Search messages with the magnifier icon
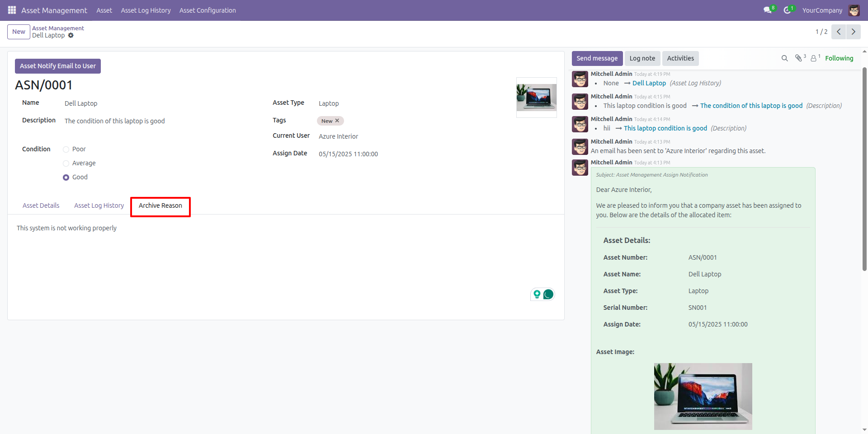The width and height of the screenshot is (868, 434). (784, 58)
